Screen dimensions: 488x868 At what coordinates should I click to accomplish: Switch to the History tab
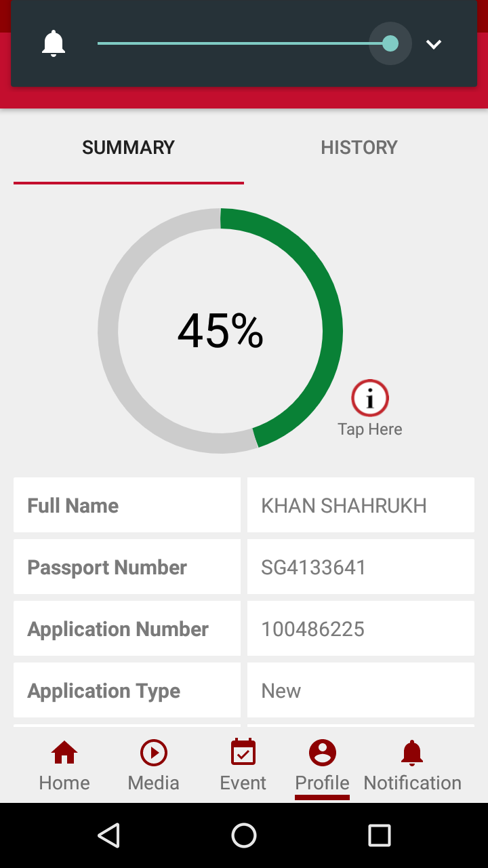pos(359,148)
